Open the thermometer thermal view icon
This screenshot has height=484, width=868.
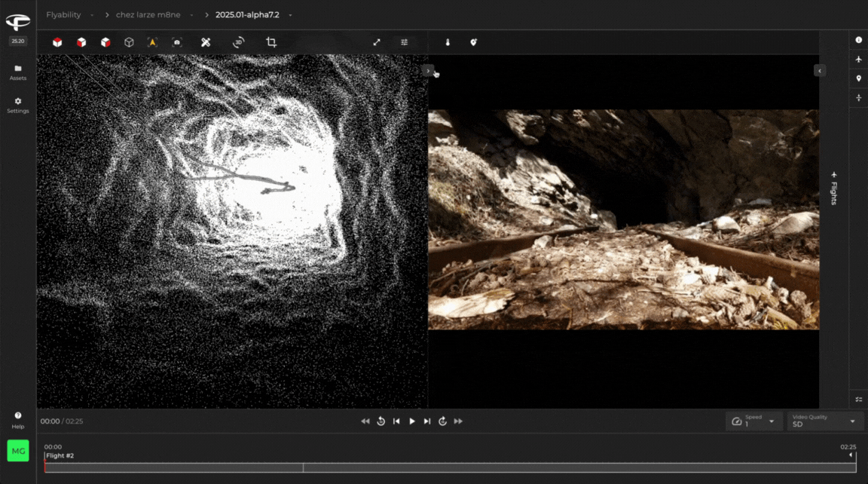point(448,42)
